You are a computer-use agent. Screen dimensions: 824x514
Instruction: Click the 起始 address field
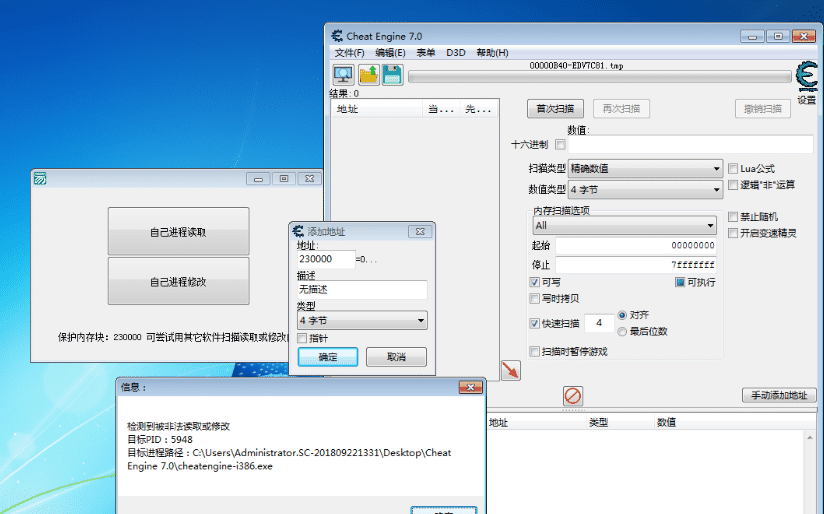(636, 245)
